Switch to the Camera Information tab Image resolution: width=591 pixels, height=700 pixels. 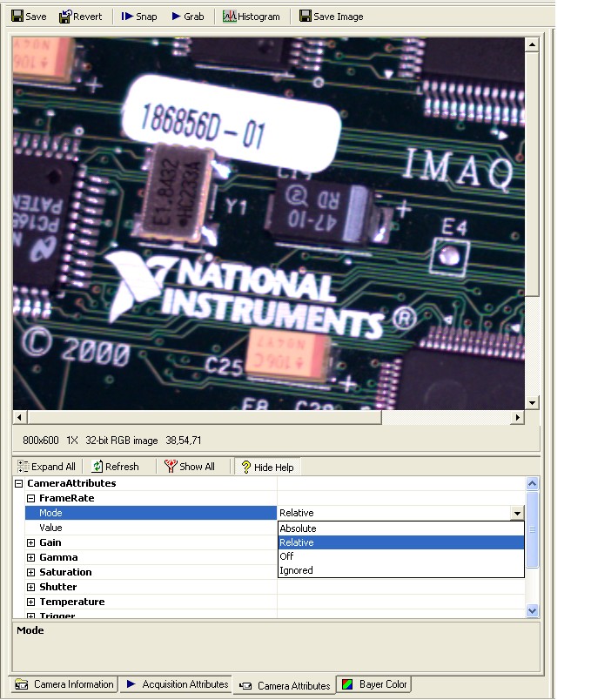[64, 684]
